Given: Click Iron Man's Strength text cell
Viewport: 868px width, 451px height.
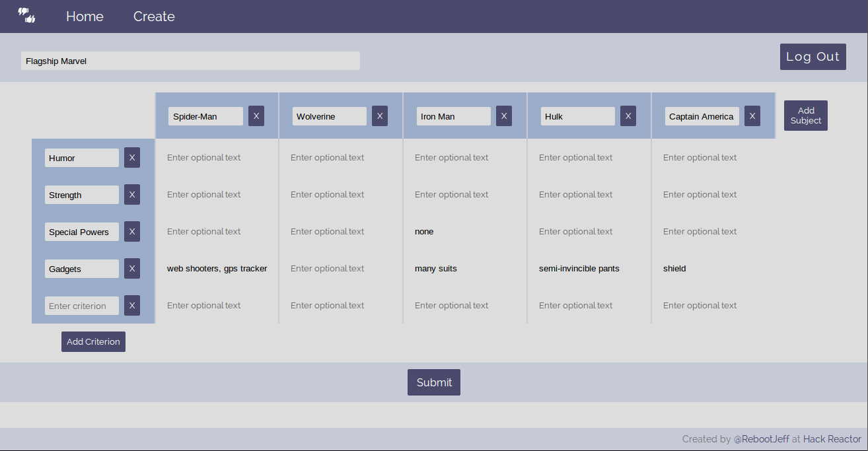Looking at the screenshot, I should [465, 194].
